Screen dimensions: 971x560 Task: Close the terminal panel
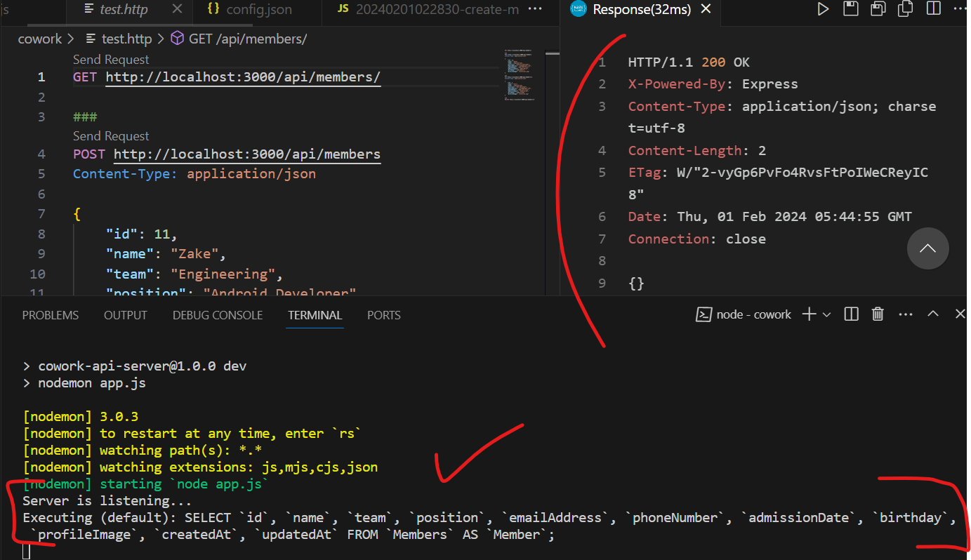pyautogui.click(x=960, y=314)
